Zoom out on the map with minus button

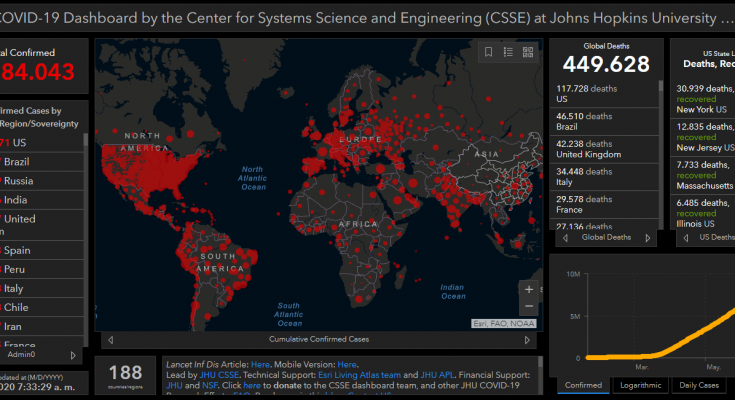coord(529,306)
